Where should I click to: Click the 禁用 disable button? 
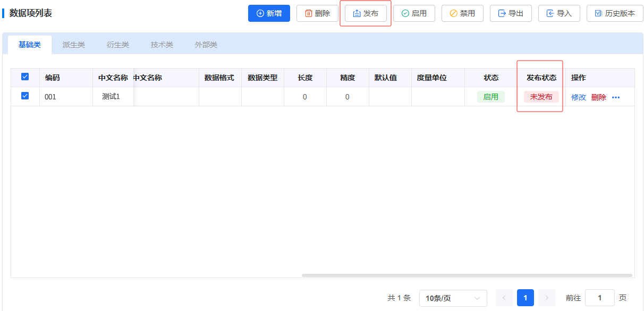pos(462,13)
